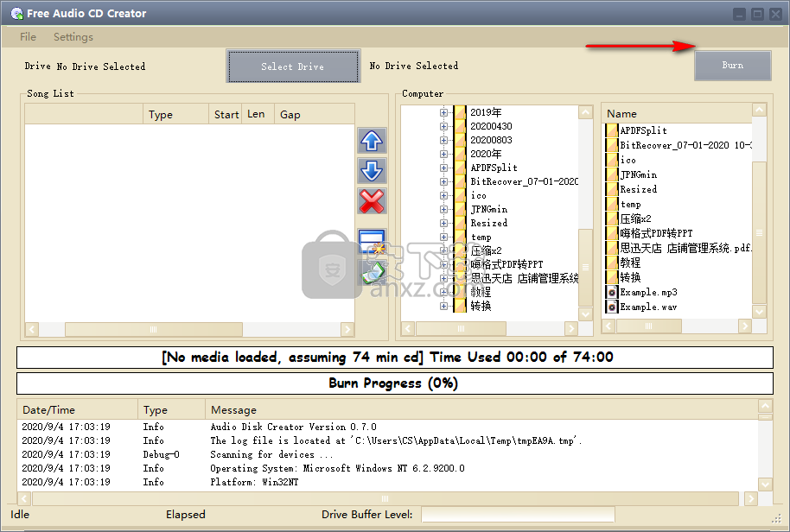Click the log panel horizontal scrollbar right arrow

click(751, 498)
